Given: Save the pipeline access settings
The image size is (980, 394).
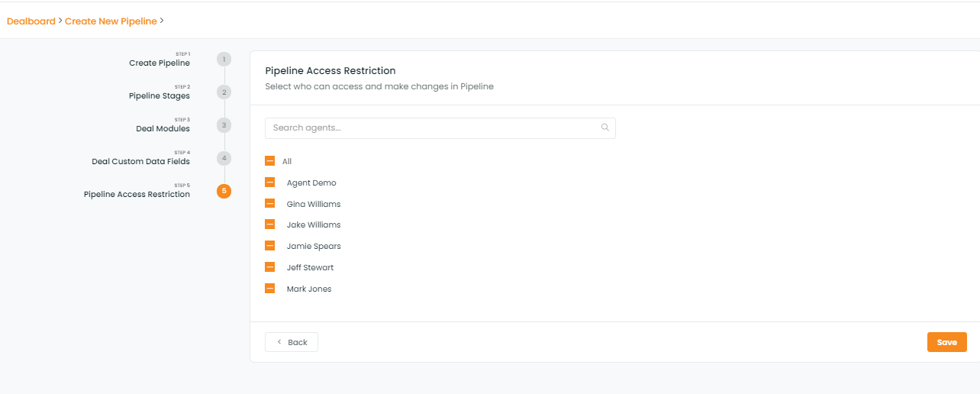Looking at the screenshot, I should 947,342.
